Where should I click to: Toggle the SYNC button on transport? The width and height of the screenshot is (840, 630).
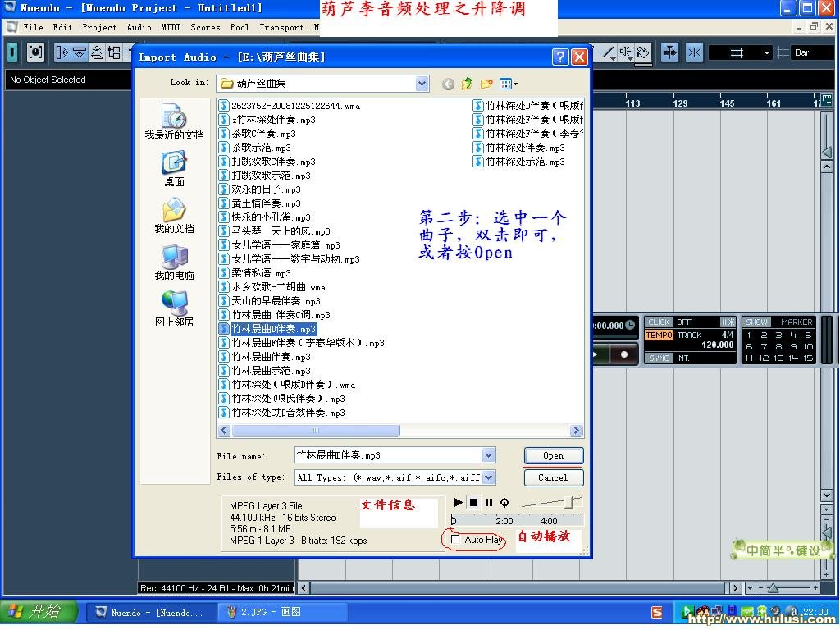[659, 358]
